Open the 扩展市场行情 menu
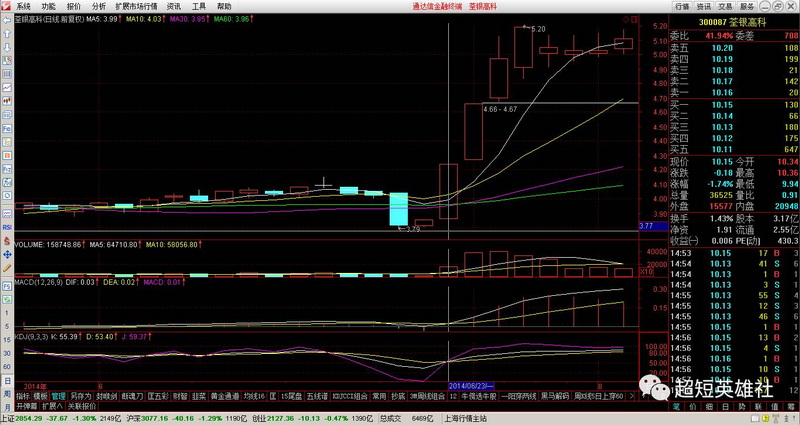Screen dimensions: 800x425 [x=138, y=6]
